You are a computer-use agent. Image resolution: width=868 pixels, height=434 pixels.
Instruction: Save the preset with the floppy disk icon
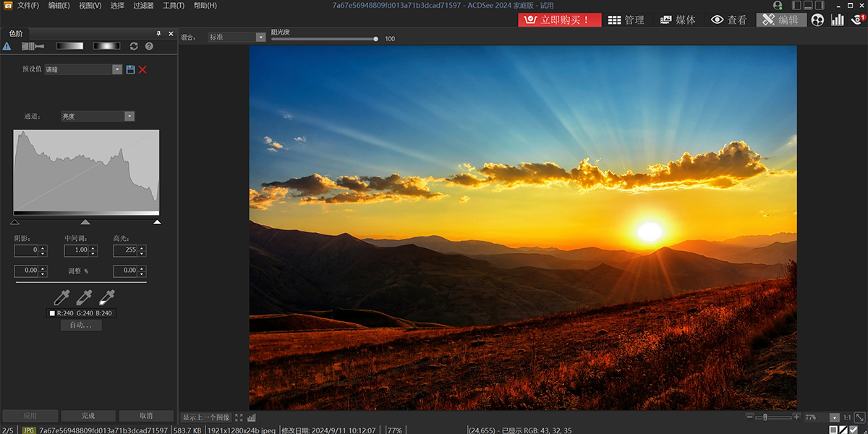point(130,69)
